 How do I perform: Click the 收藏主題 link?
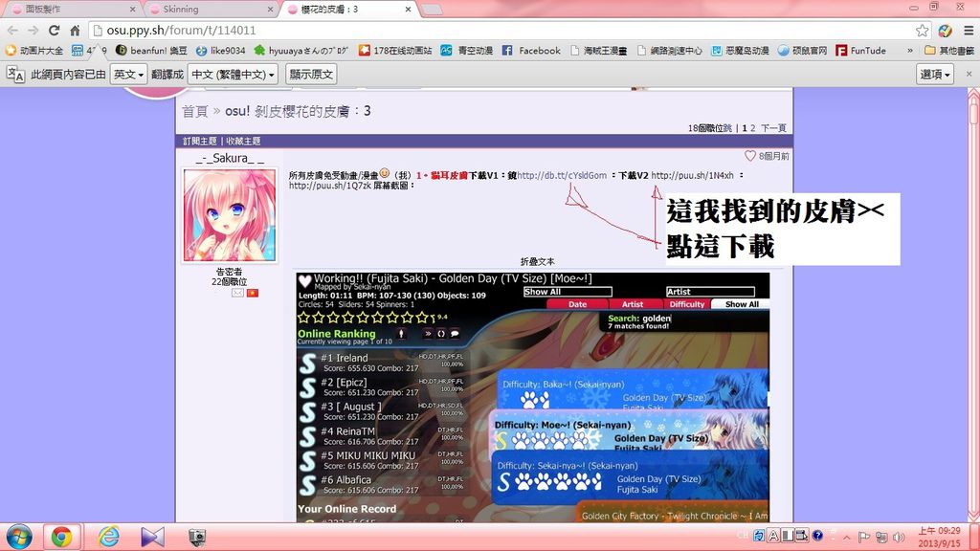[x=243, y=142]
